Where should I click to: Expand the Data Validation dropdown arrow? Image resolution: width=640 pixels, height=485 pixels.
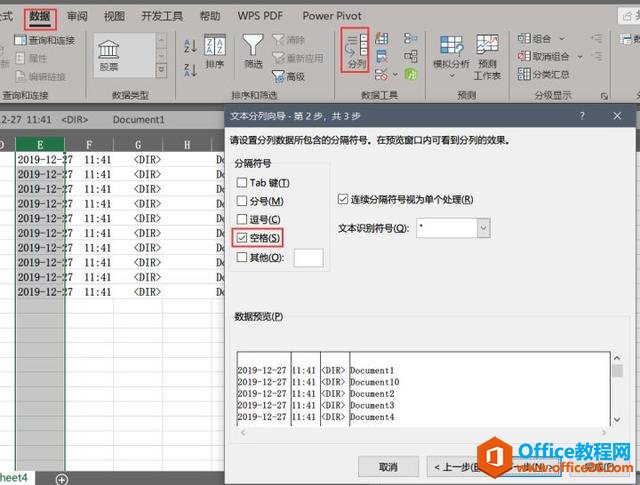[x=395, y=75]
